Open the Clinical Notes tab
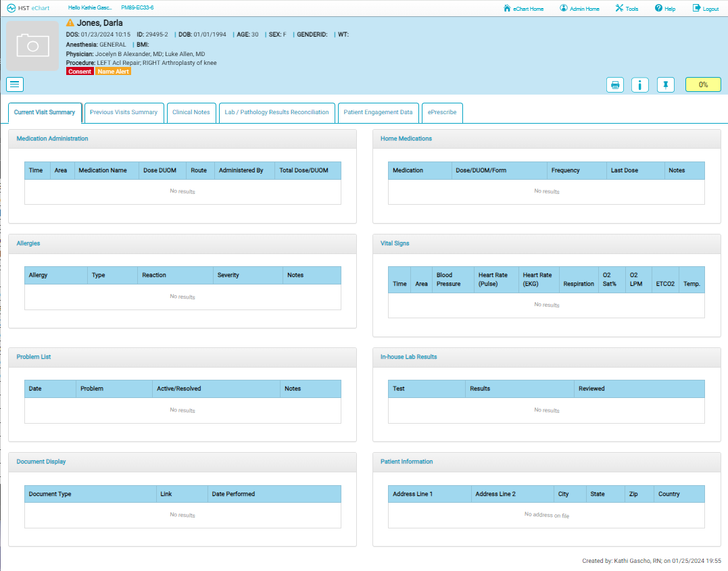 click(191, 112)
